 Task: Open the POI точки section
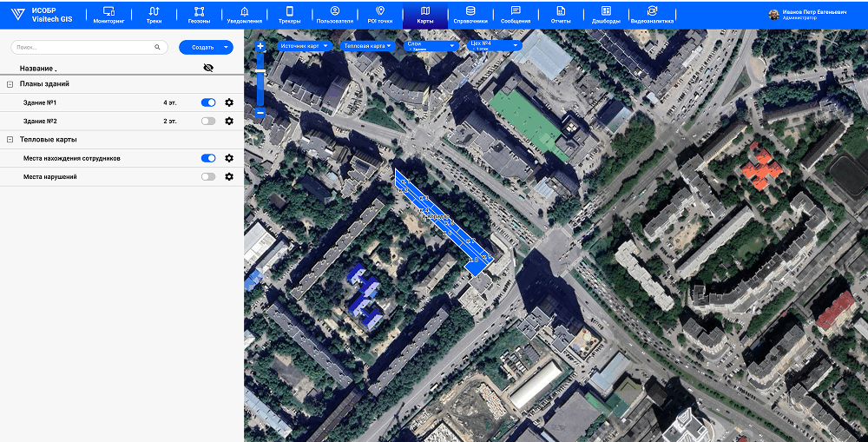pos(379,15)
